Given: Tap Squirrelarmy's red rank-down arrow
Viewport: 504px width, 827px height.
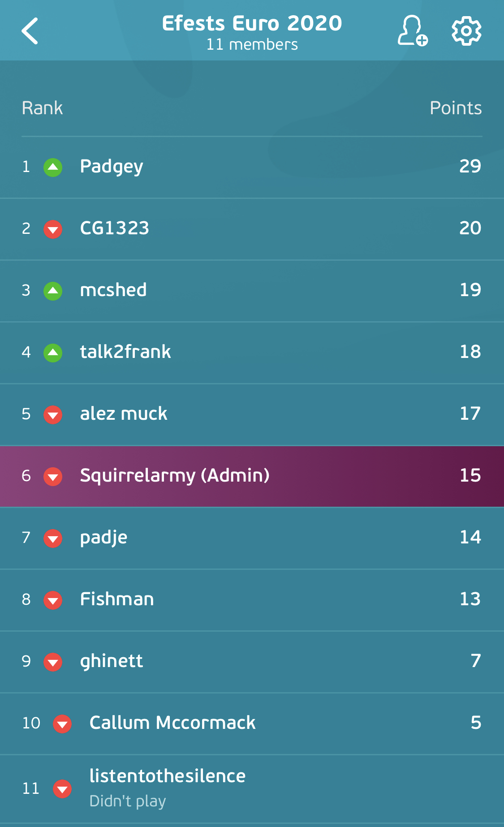Looking at the screenshot, I should [53, 476].
